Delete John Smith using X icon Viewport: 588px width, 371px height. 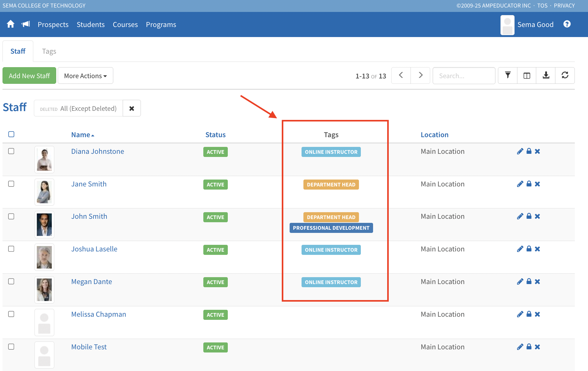tap(537, 217)
